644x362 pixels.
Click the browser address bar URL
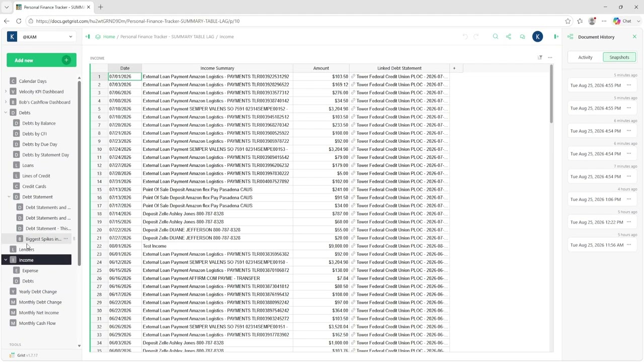138,21
